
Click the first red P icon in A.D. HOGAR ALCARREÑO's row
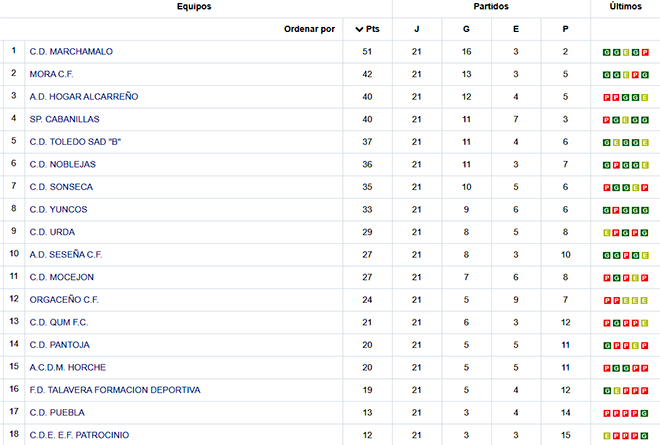[x=607, y=98]
